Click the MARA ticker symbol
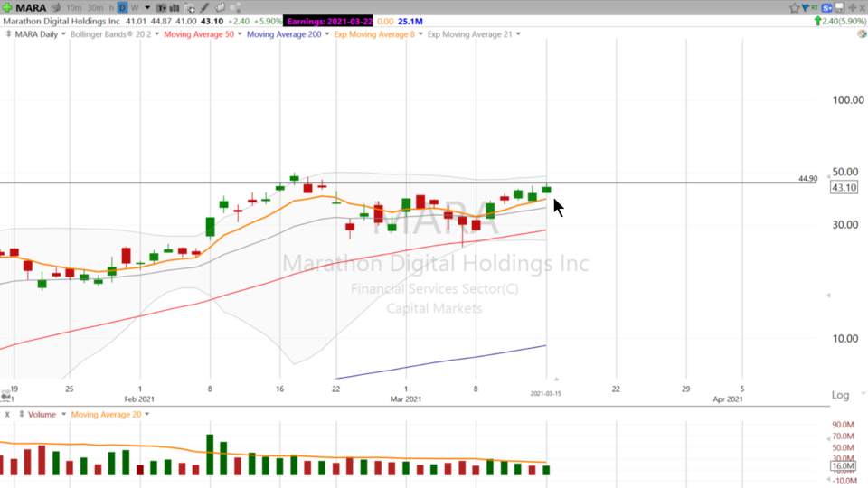Screen dimensions: 868x488 [x=31, y=8]
